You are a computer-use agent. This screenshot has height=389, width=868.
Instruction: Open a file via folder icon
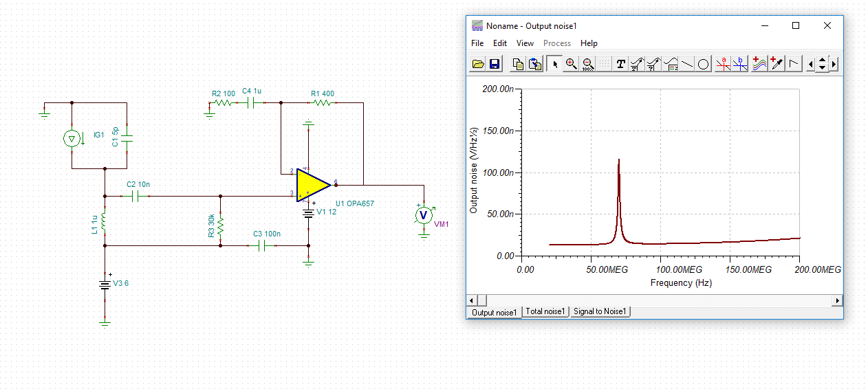click(x=478, y=64)
